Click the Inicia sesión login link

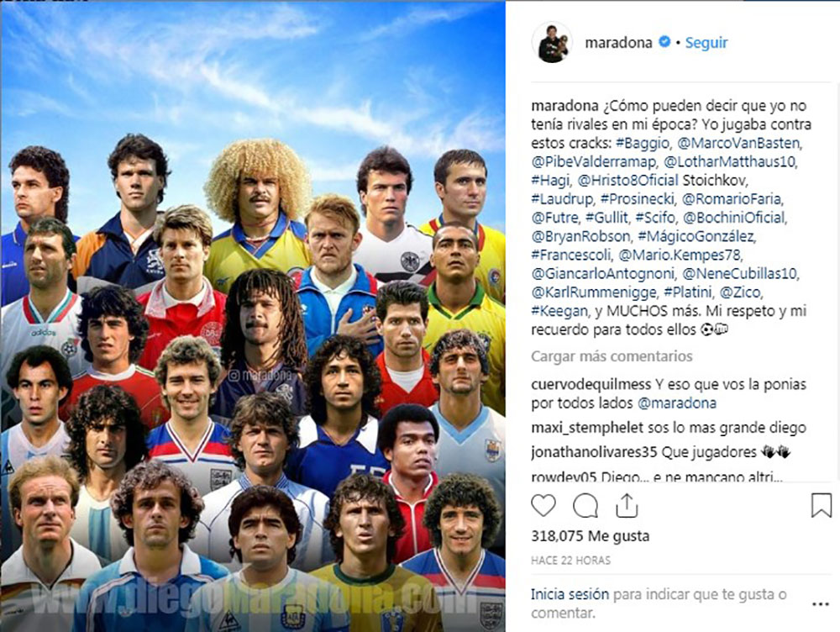coord(570,594)
